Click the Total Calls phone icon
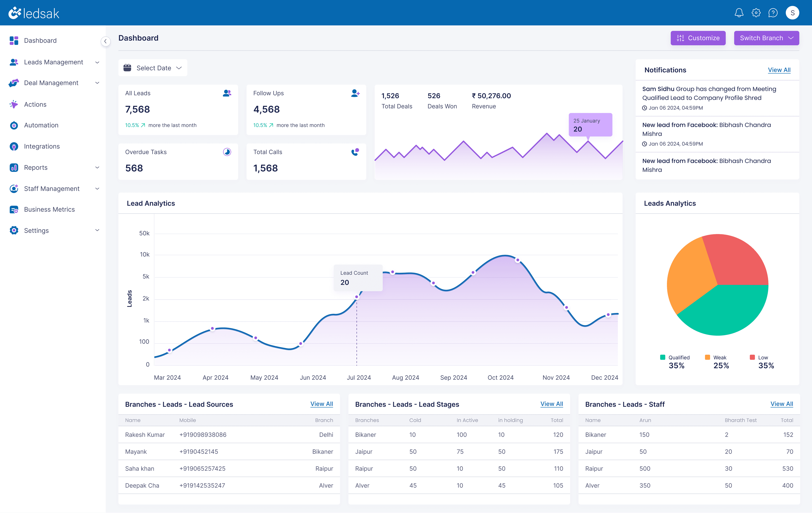The width and height of the screenshot is (812, 513). pos(355,152)
